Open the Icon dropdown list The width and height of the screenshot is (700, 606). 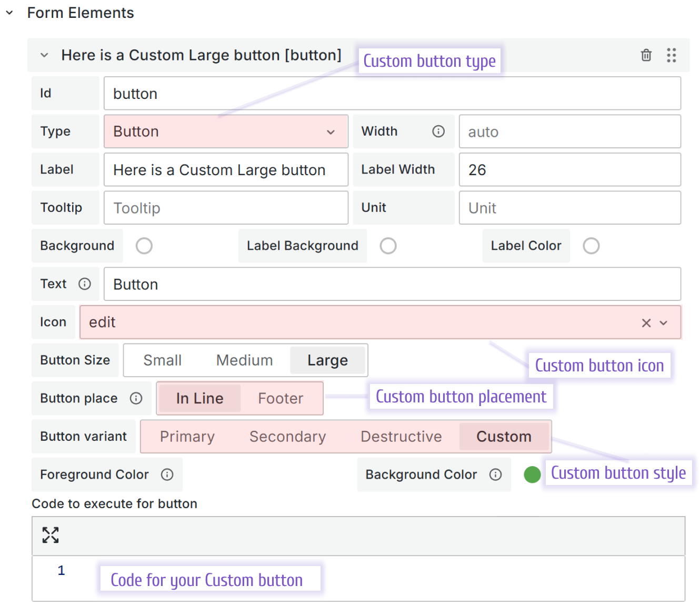coord(663,322)
